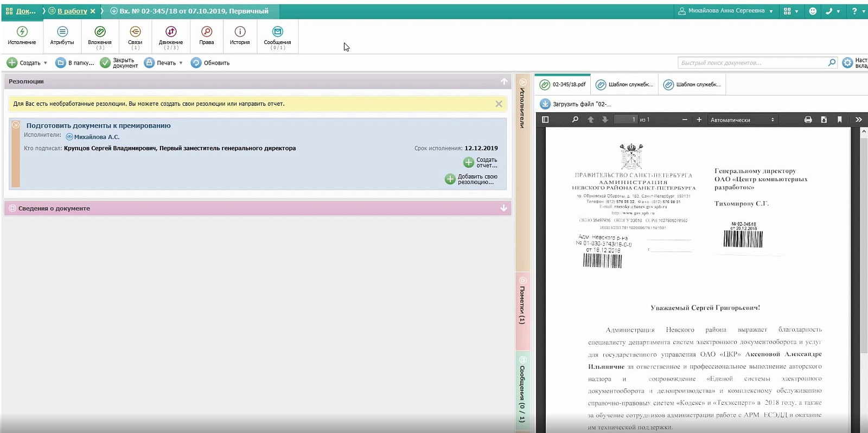Click the smiley face icon in header
Screen dimensions: 868x433
[x=813, y=11]
